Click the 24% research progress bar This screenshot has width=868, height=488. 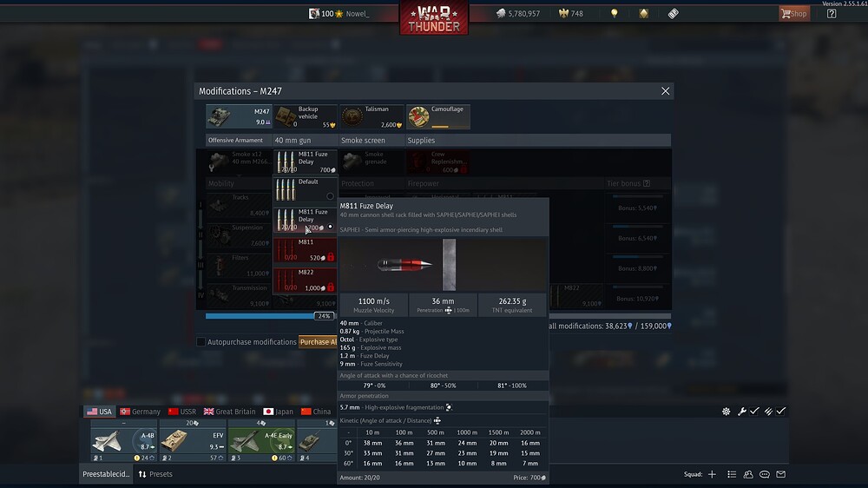(270, 316)
